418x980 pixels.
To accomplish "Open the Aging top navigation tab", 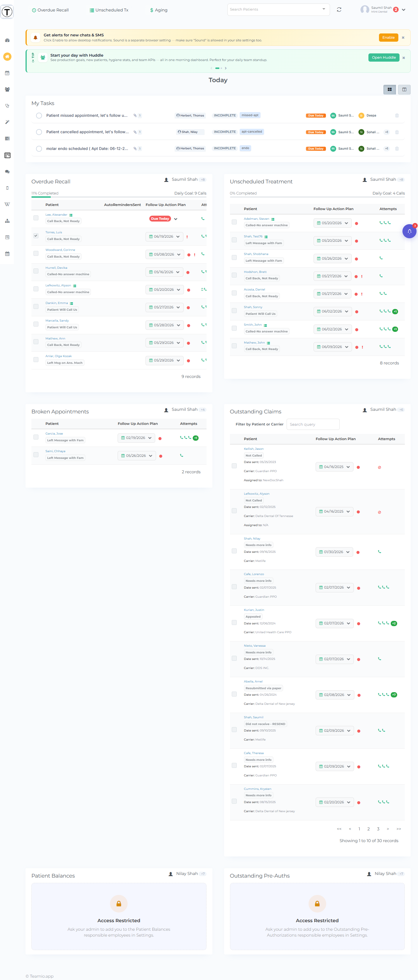I will (159, 10).
